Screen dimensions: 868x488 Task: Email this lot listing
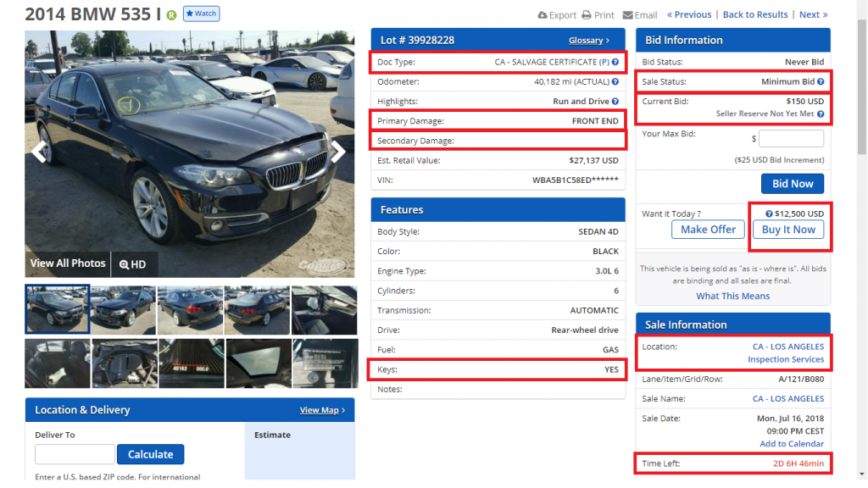pyautogui.click(x=640, y=15)
